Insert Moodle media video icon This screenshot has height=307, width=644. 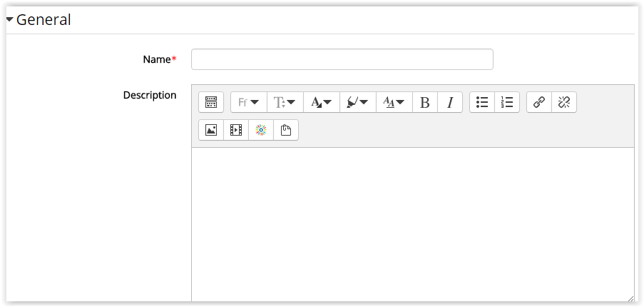pos(236,130)
